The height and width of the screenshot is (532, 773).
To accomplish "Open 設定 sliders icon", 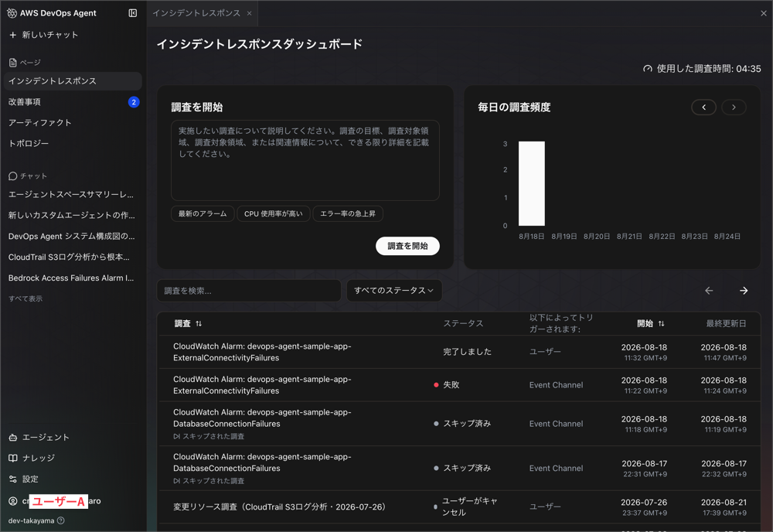I will pyautogui.click(x=13, y=479).
